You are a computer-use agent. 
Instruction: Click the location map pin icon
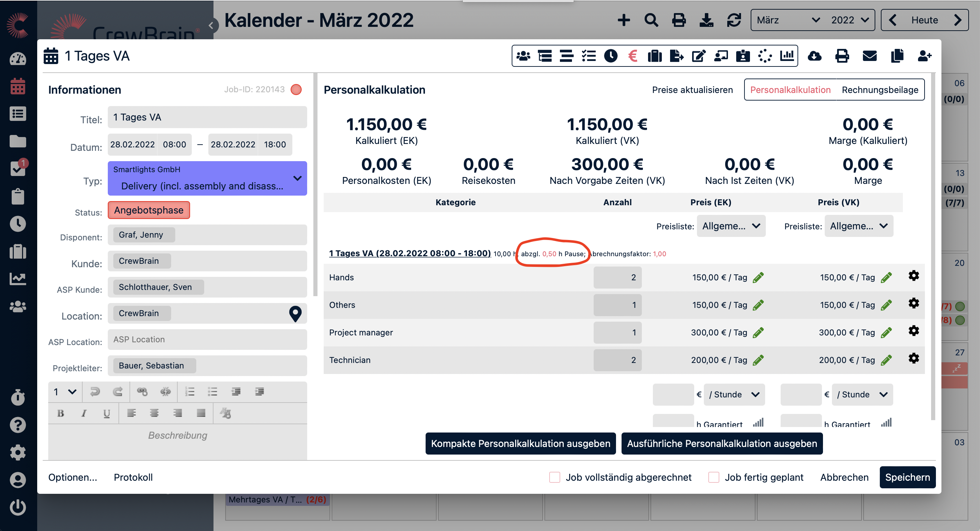[295, 314]
